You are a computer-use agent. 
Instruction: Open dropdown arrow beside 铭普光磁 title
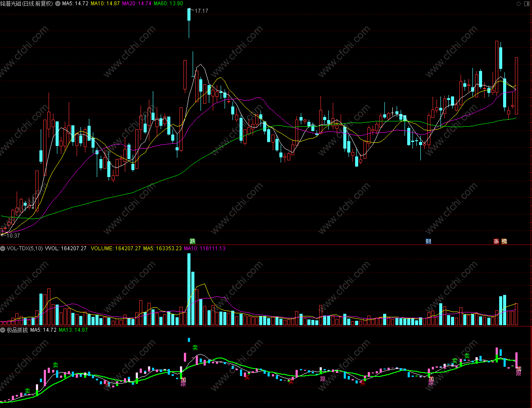[57, 4]
